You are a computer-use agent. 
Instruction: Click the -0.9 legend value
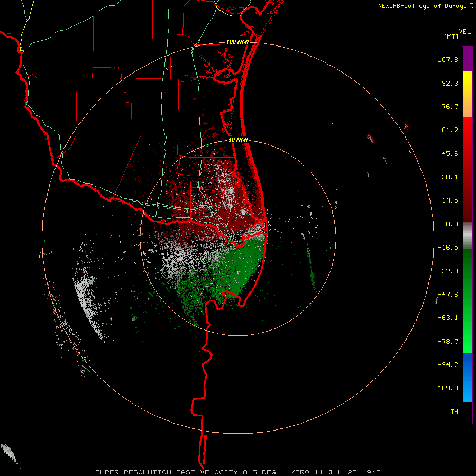click(450, 224)
